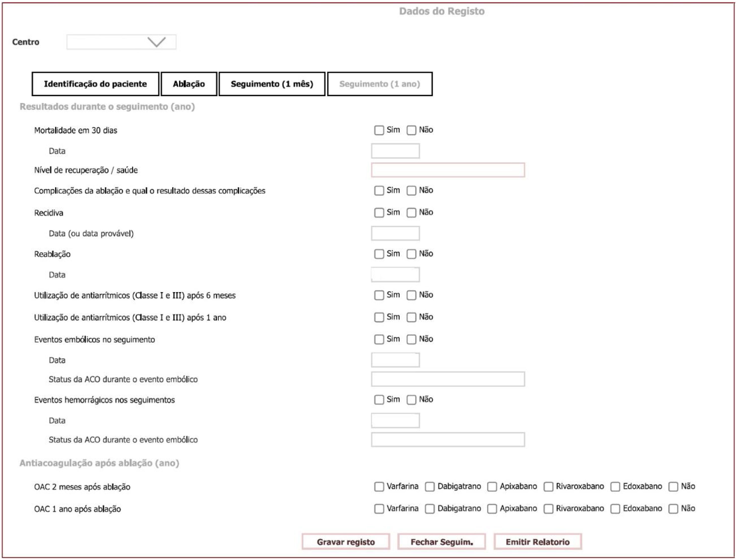Tick Sim for Reablação

click(379, 254)
